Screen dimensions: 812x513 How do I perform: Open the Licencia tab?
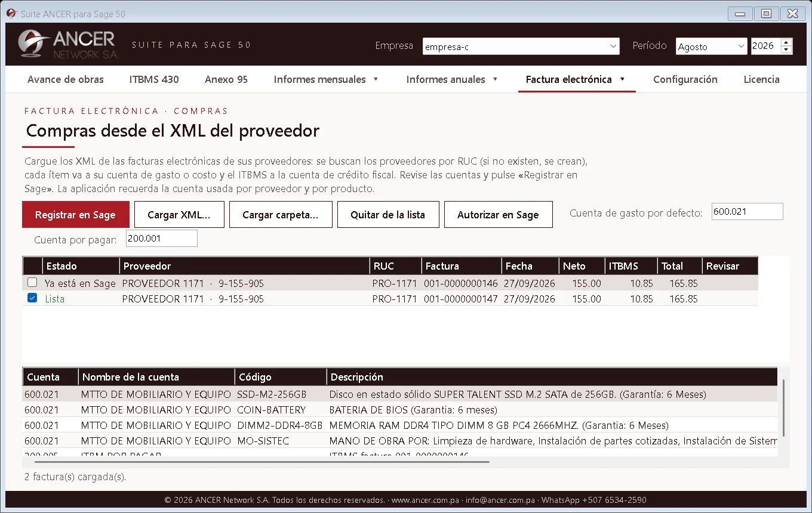coord(762,79)
